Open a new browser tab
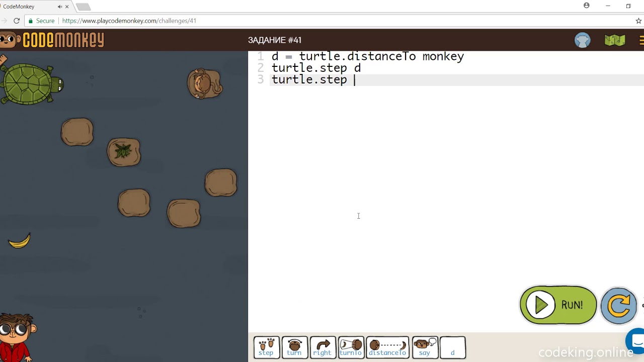The width and height of the screenshot is (644, 362). pos(83,7)
